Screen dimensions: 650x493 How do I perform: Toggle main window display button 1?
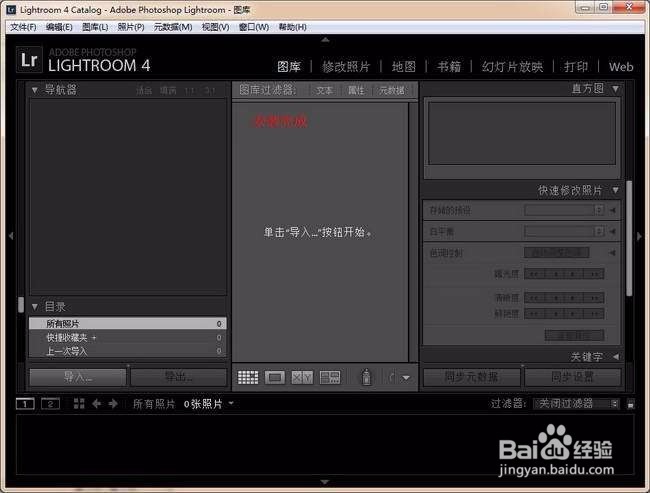pyautogui.click(x=25, y=403)
